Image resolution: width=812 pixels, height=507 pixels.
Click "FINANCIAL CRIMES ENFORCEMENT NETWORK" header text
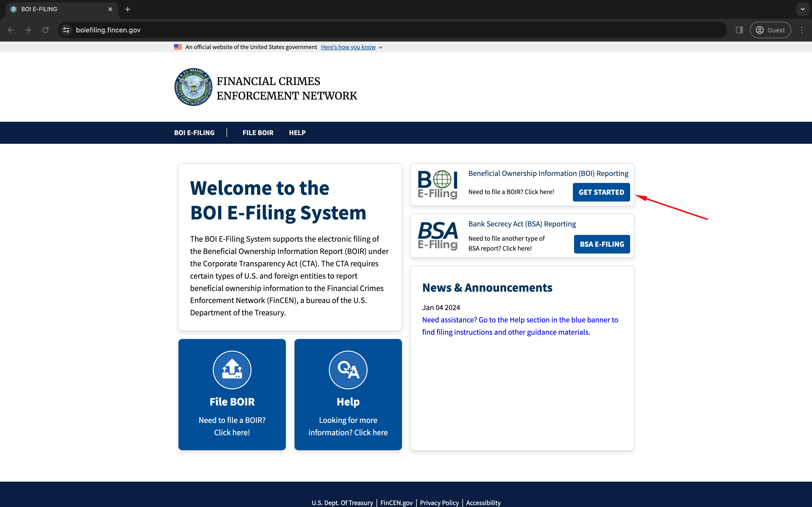[x=287, y=88]
